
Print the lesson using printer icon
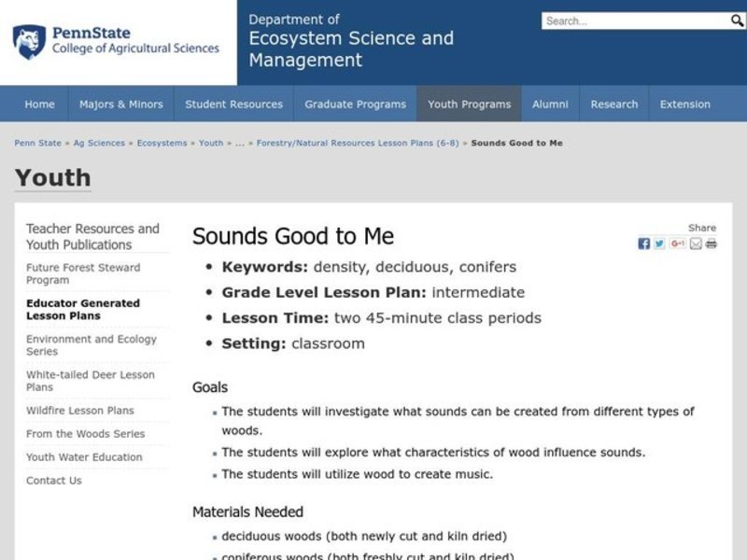(712, 244)
